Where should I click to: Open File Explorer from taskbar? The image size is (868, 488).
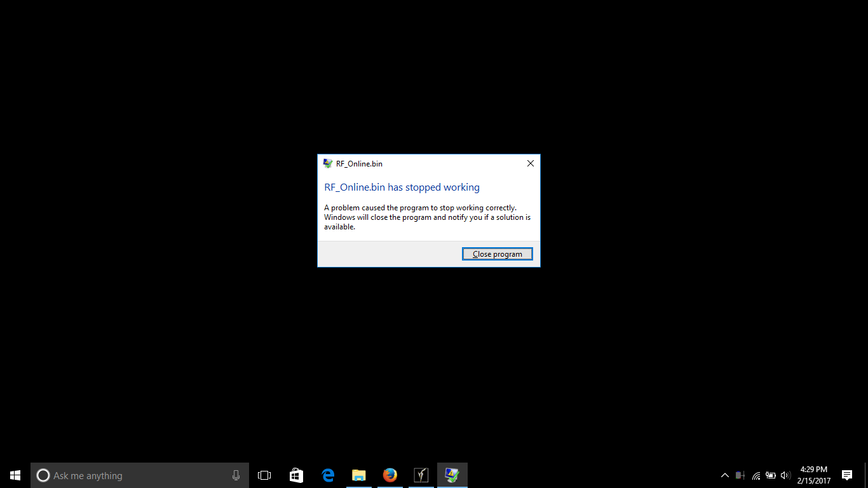coord(359,475)
